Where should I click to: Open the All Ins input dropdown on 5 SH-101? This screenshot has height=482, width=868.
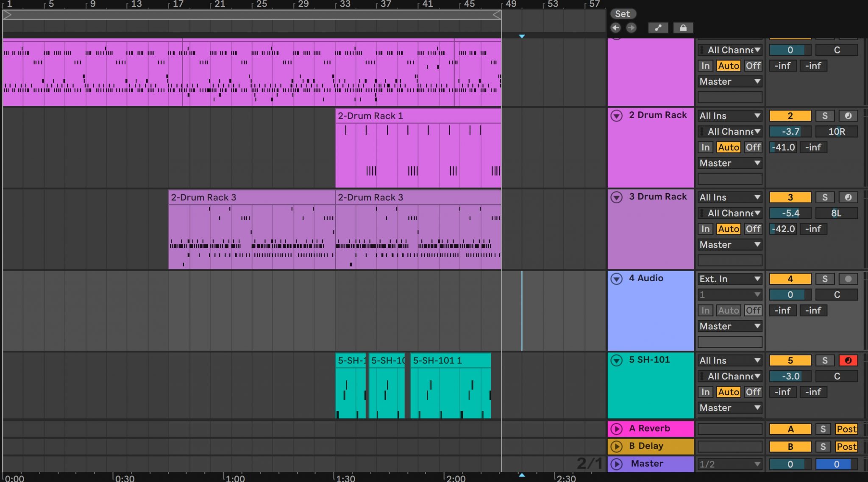coord(729,360)
